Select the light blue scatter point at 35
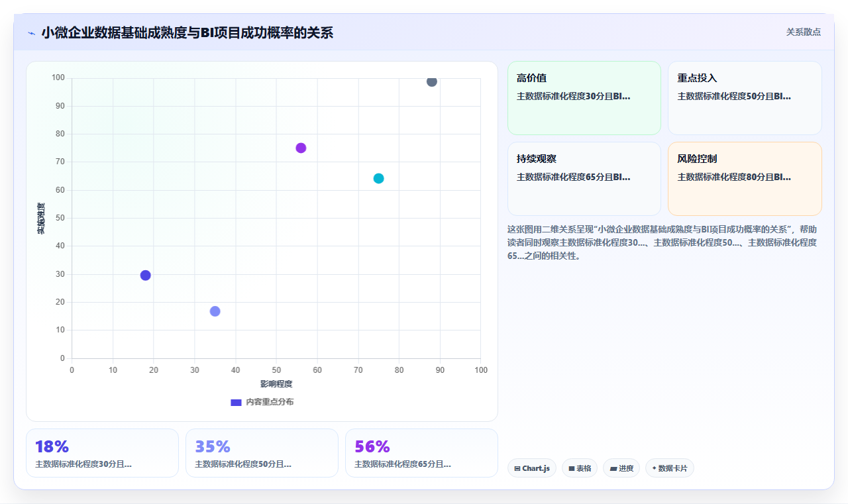This screenshot has height=504, width=848. click(x=215, y=311)
